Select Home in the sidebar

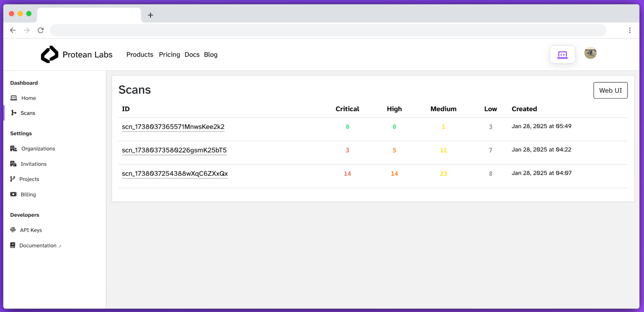tap(29, 98)
